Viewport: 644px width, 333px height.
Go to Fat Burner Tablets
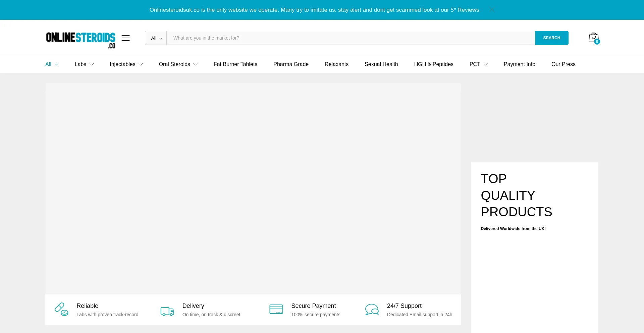[x=235, y=64]
